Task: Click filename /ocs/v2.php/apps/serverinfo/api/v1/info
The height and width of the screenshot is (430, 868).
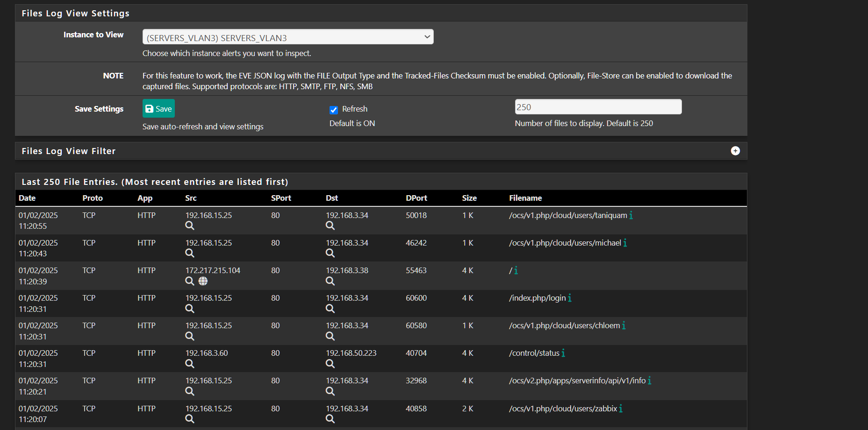Action: point(577,381)
